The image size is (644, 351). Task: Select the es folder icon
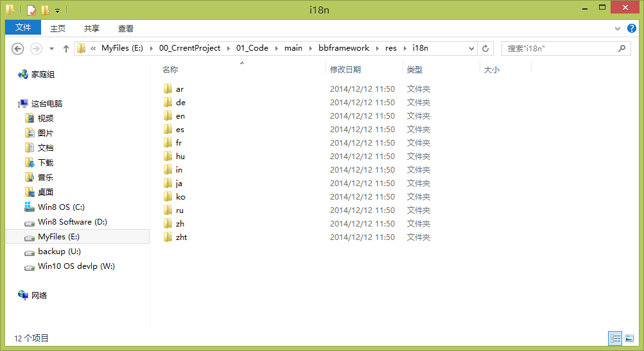[x=168, y=130]
